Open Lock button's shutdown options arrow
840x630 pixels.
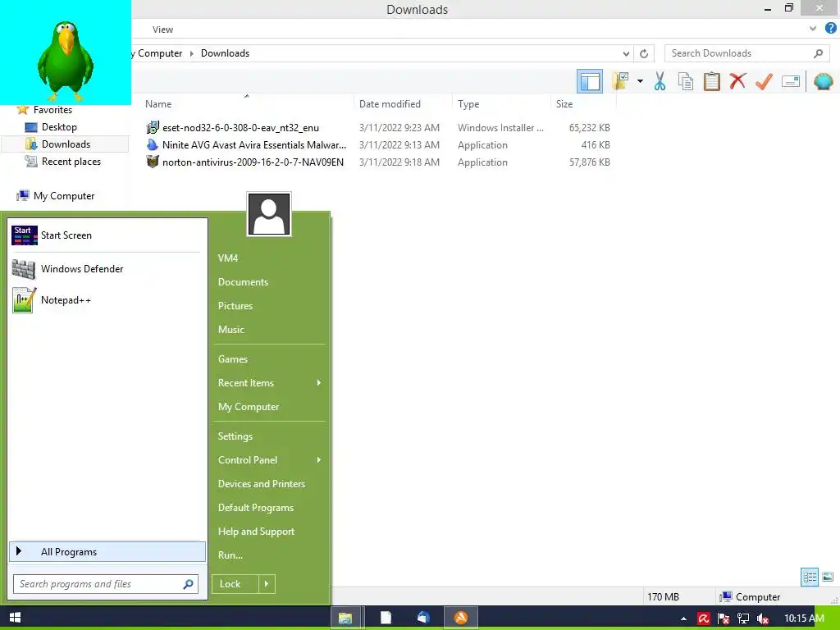pos(267,584)
